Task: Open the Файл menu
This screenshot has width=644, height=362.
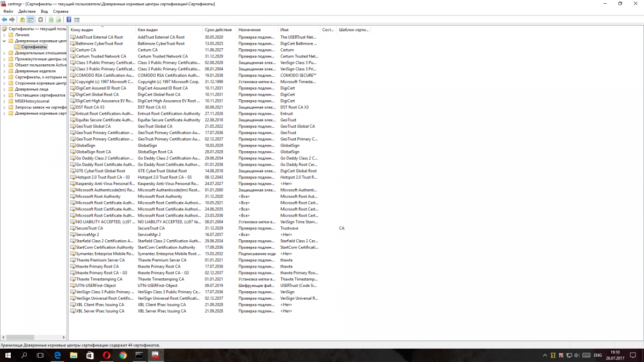Action: point(8,11)
